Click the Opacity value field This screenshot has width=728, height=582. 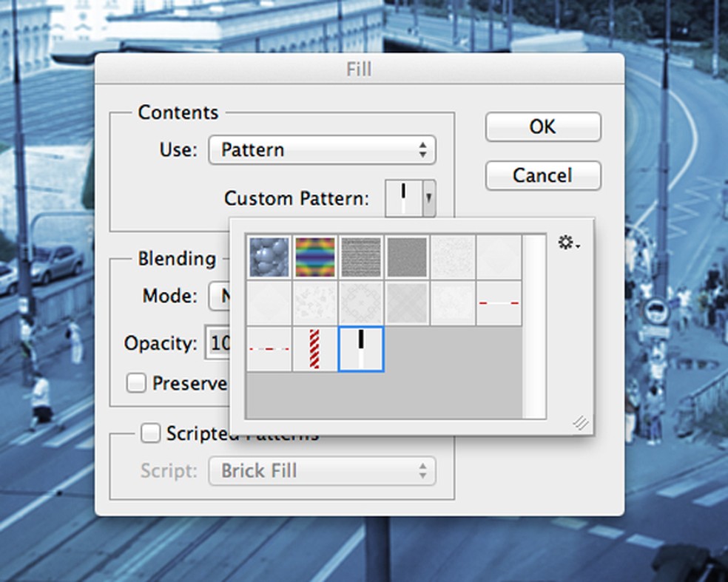click(218, 344)
